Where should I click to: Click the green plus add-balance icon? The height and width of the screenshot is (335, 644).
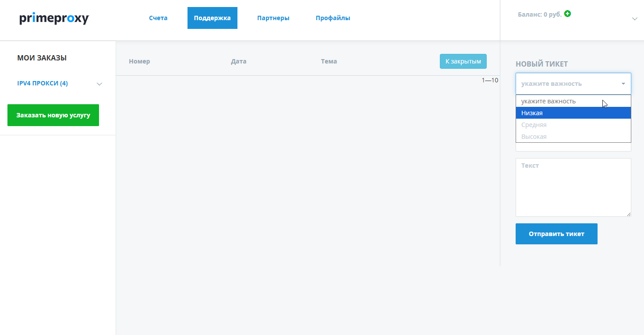(x=567, y=14)
